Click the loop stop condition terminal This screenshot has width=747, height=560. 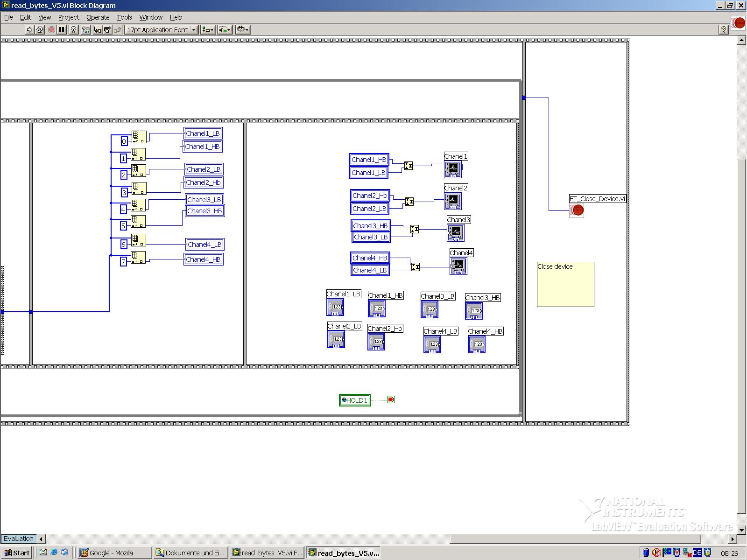[391, 399]
